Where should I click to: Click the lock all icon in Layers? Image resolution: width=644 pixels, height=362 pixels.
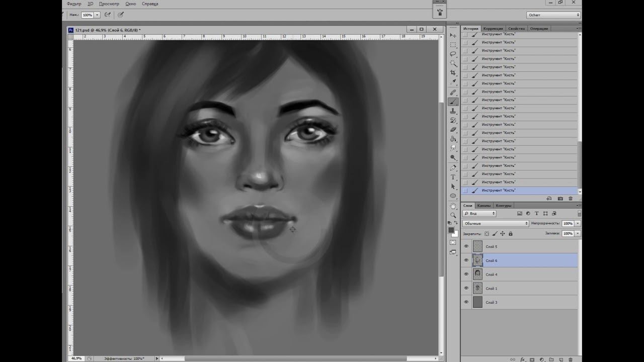tap(511, 234)
